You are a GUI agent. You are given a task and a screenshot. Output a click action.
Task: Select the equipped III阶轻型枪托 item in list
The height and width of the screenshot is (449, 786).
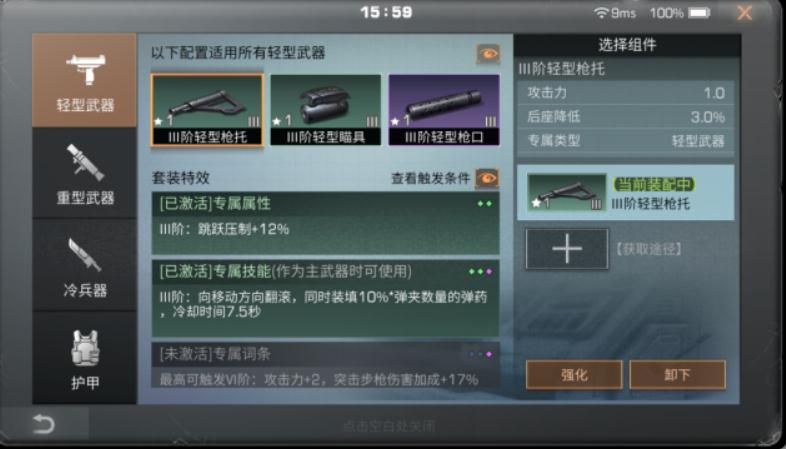(x=626, y=192)
